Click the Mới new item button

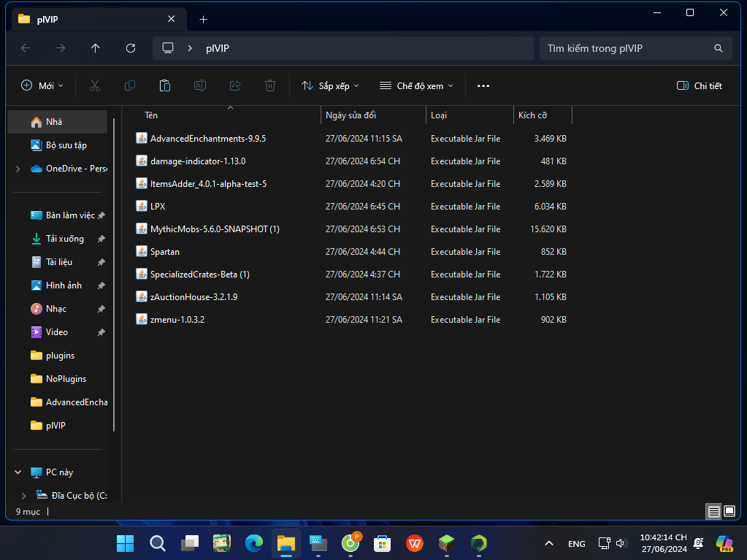pos(42,85)
